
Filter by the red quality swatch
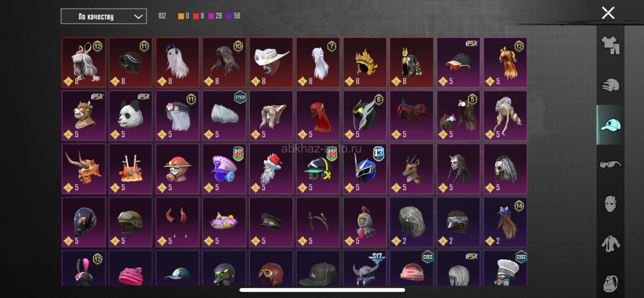point(196,16)
